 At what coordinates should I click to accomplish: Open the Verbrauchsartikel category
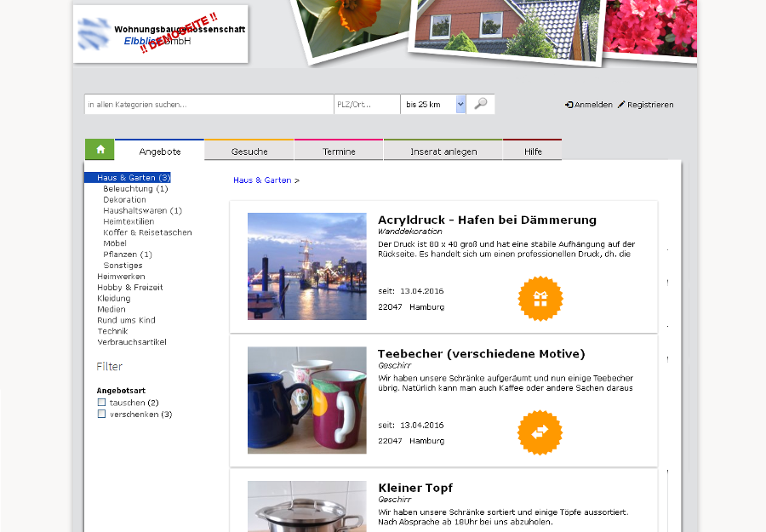pos(132,342)
